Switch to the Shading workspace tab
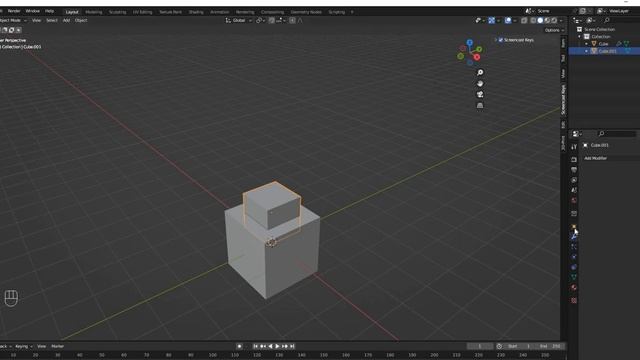Image resolution: width=640 pixels, height=360 pixels. 196,12
